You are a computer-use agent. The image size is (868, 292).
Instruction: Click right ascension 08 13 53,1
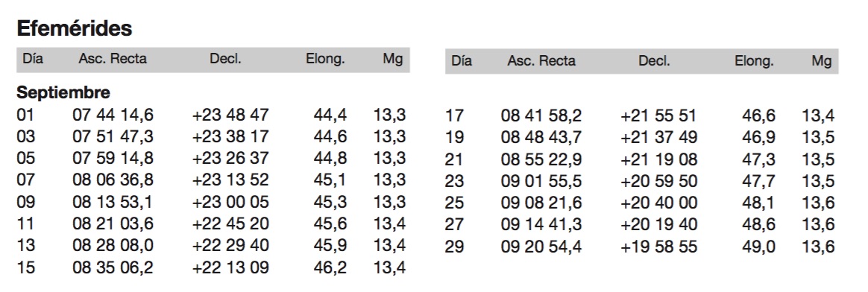click(113, 202)
